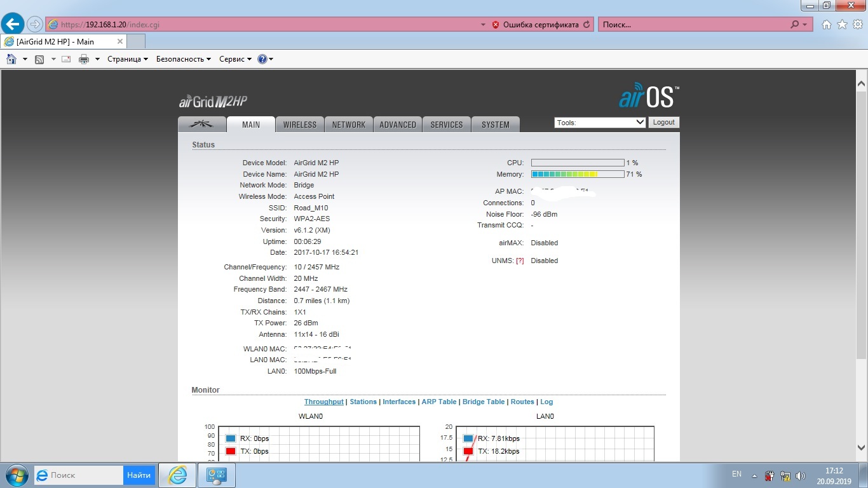
Task: Click the second taskbar app icon
Action: pyautogui.click(x=217, y=475)
